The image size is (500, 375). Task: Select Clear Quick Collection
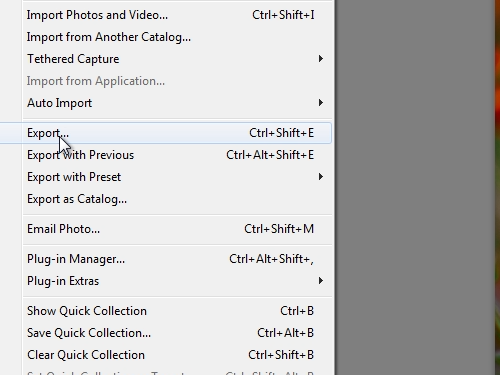pos(177,355)
